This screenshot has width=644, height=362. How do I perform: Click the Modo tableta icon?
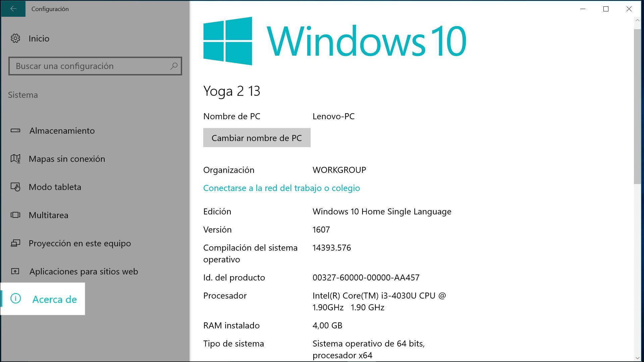15,187
